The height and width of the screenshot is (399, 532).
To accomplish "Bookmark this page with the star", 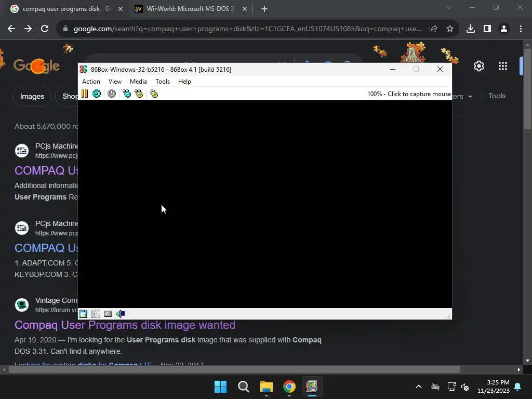I will [x=450, y=29].
